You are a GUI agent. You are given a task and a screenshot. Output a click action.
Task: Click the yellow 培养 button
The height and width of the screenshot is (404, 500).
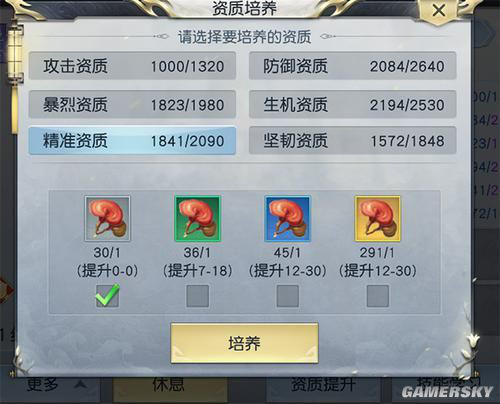coord(244,343)
